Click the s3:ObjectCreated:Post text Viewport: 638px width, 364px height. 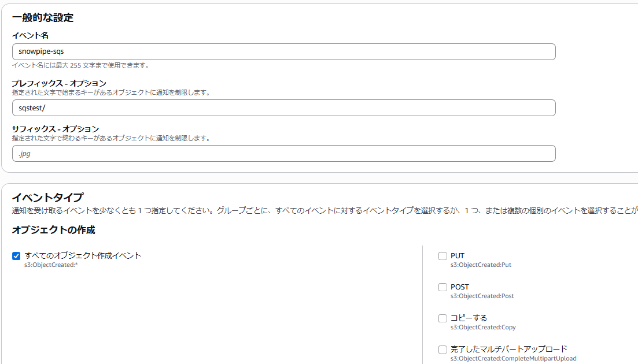point(482,296)
